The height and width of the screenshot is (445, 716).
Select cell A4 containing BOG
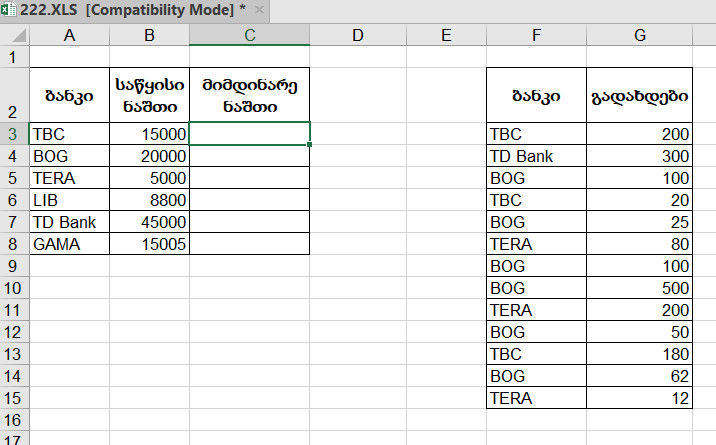(69, 156)
